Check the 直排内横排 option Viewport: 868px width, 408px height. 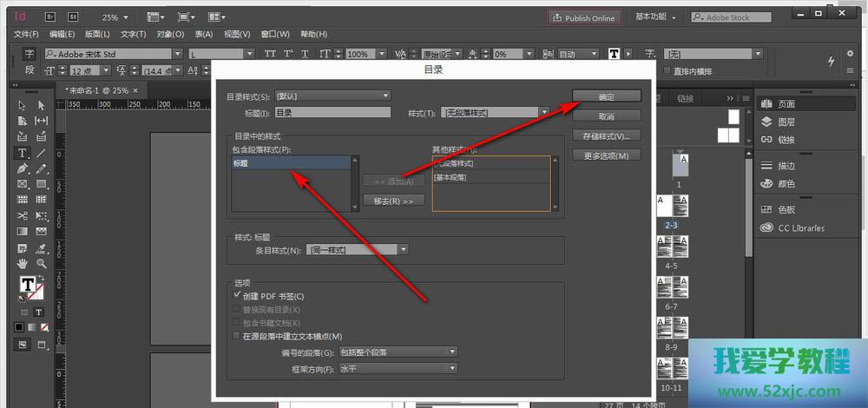tap(667, 71)
